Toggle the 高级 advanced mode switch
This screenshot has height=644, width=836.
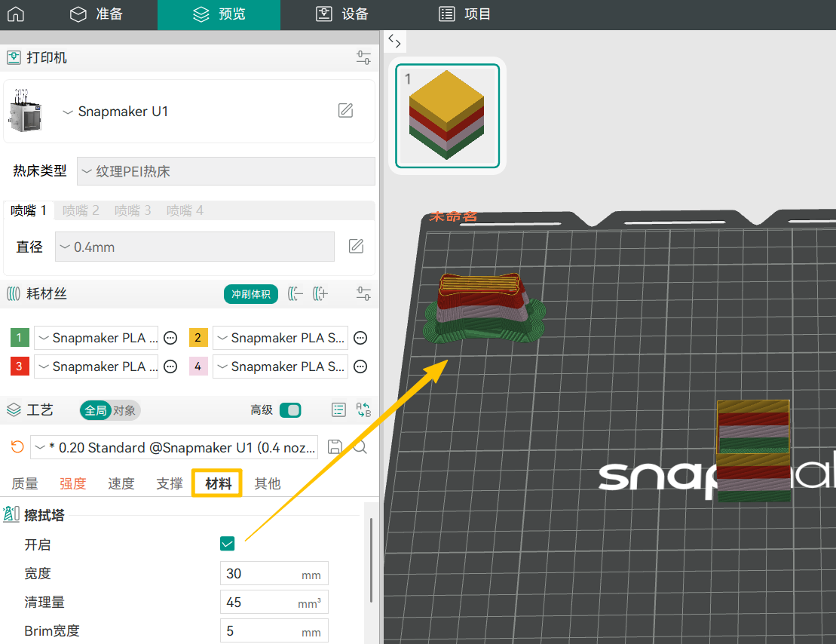290,409
